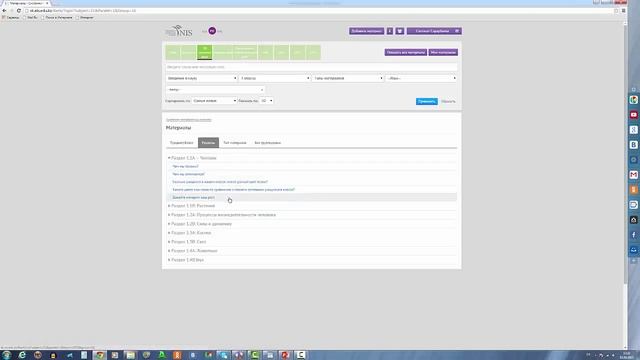
Task: Open the 'Давайте измерим наш рост' link
Action: tap(193, 198)
